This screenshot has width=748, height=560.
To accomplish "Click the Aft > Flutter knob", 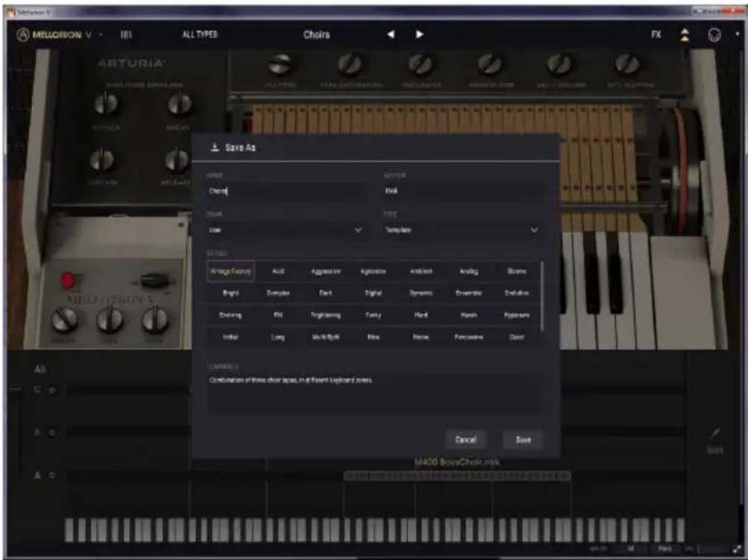I will click(x=627, y=64).
